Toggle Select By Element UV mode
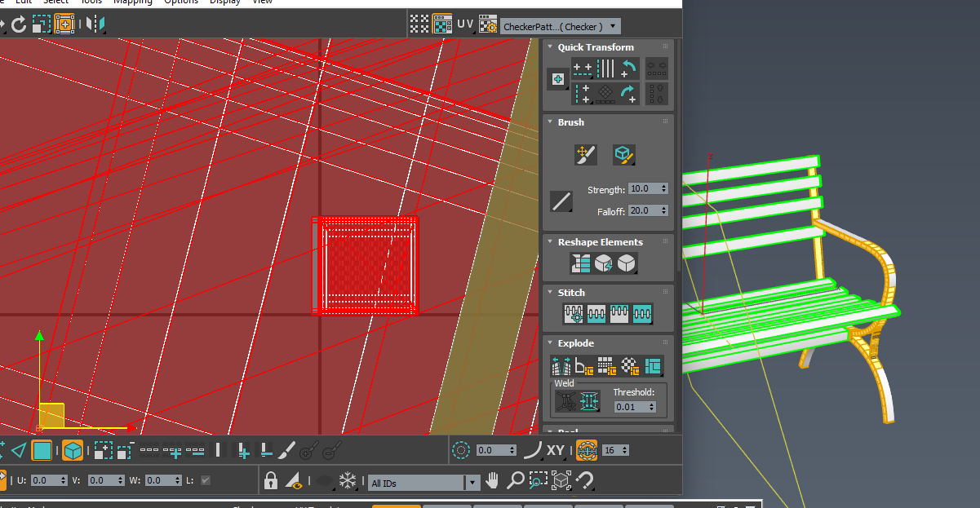Screen dimensions: 980x508 tap(73, 450)
